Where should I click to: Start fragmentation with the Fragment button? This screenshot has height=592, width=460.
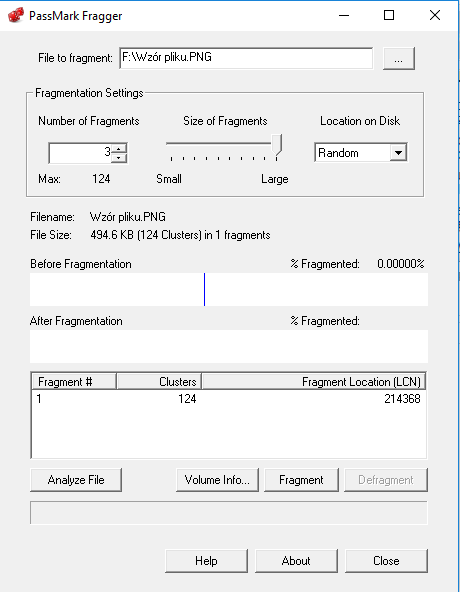click(301, 480)
